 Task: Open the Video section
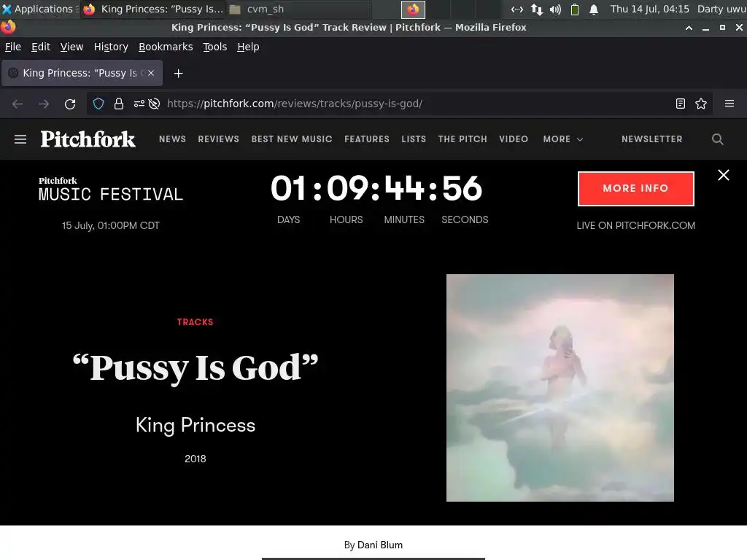[514, 139]
